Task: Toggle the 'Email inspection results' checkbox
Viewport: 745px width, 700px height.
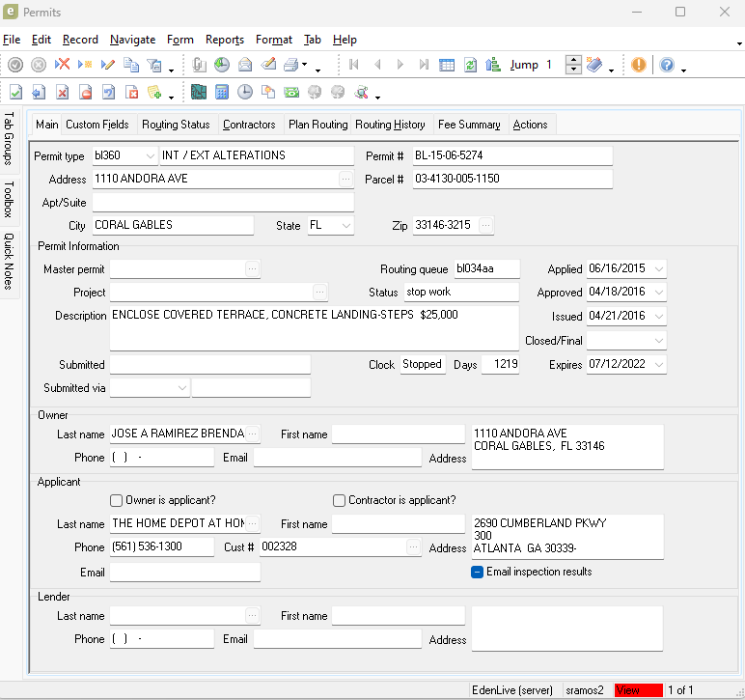Action: tap(477, 572)
